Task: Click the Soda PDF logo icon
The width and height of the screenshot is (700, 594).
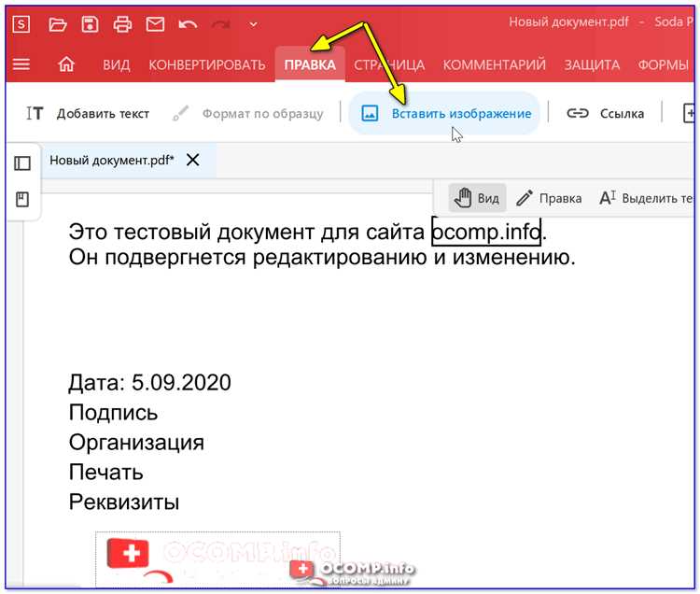Action: 21,24
